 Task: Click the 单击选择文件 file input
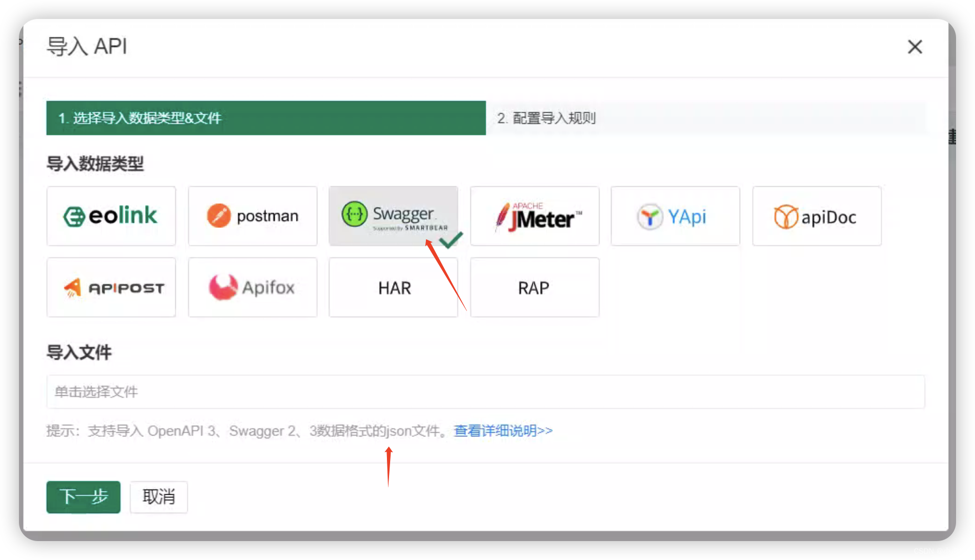click(485, 392)
